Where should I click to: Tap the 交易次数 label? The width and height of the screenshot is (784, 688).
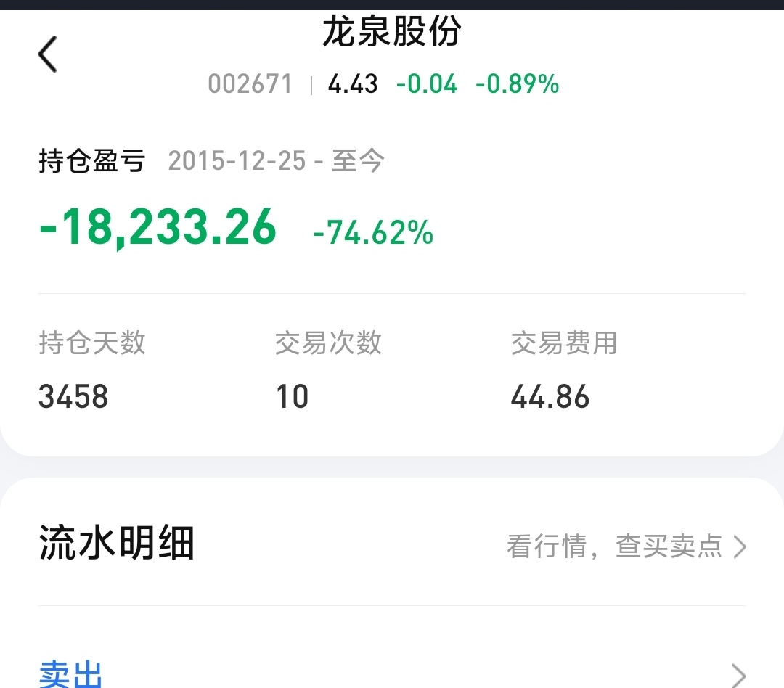[328, 343]
